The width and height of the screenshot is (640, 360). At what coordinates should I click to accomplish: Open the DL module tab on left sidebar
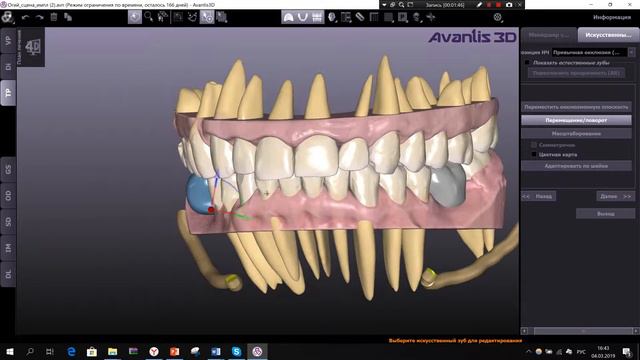[x=8, y=274]
